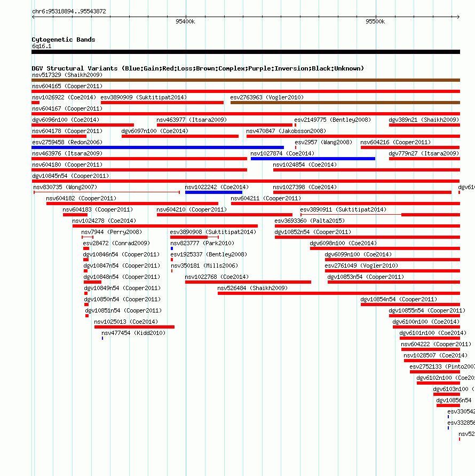Open the dgv6098n100 (Coe2014) variant
The image size is (475, 476).
pyautogui.click(x=343, y=244)
